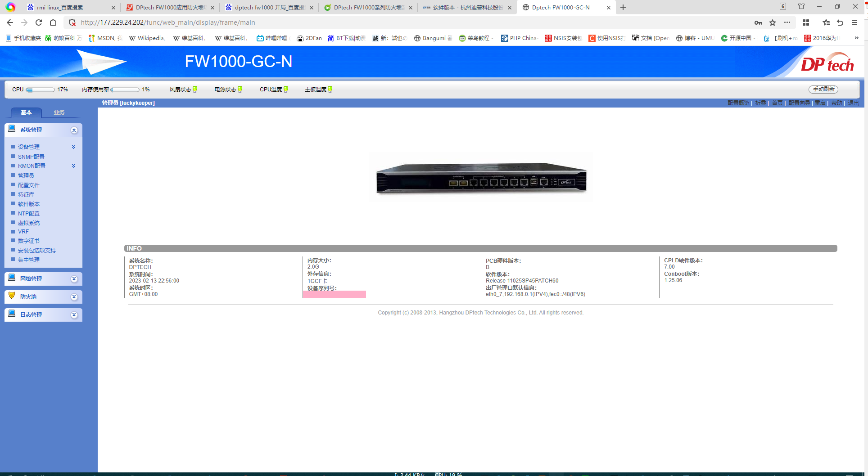Screen dimensions: 868x476
Task: Click the browser home icon
Action: (53, 22)
